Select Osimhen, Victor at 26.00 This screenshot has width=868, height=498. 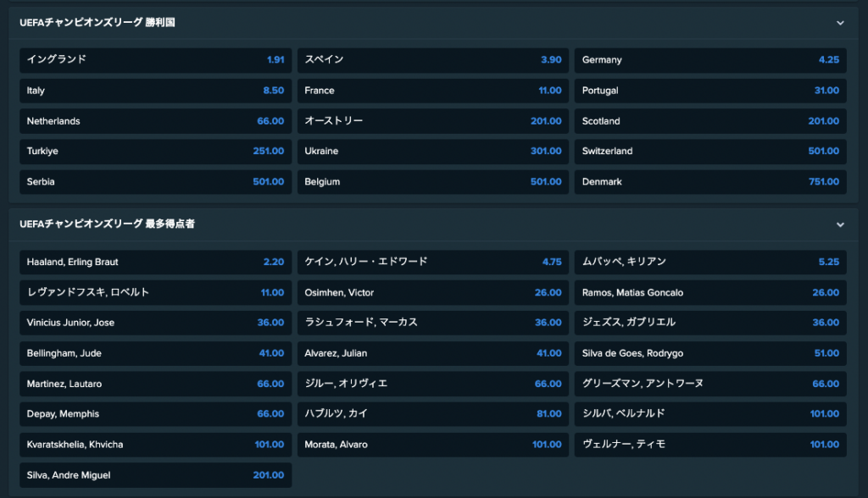pos(433,292)
